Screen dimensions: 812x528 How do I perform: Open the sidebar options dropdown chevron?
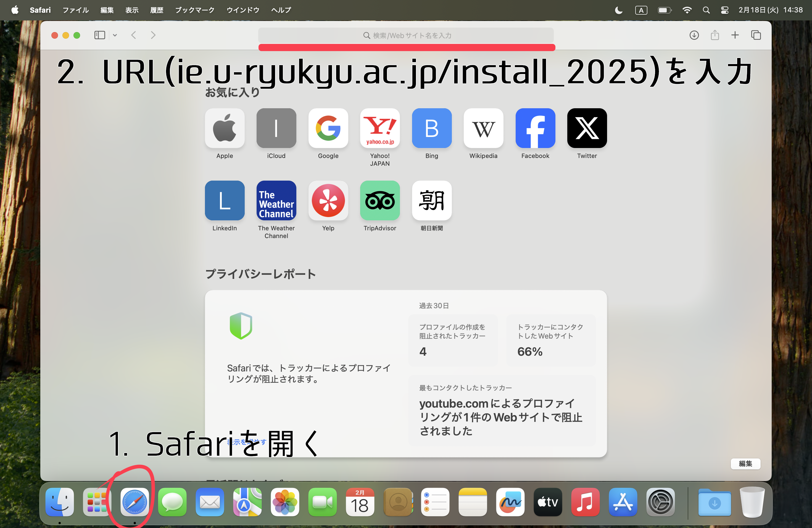click(115, 35)
